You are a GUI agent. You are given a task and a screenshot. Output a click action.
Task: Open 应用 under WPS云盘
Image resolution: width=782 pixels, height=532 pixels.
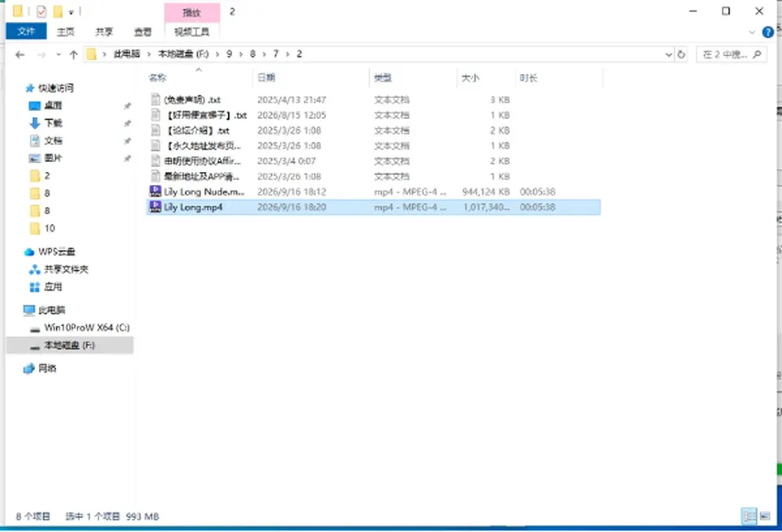click(x=53, y=287)
